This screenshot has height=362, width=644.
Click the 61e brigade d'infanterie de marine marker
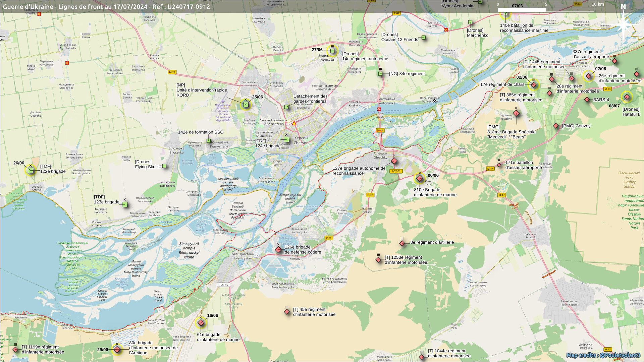coord(201,323)
